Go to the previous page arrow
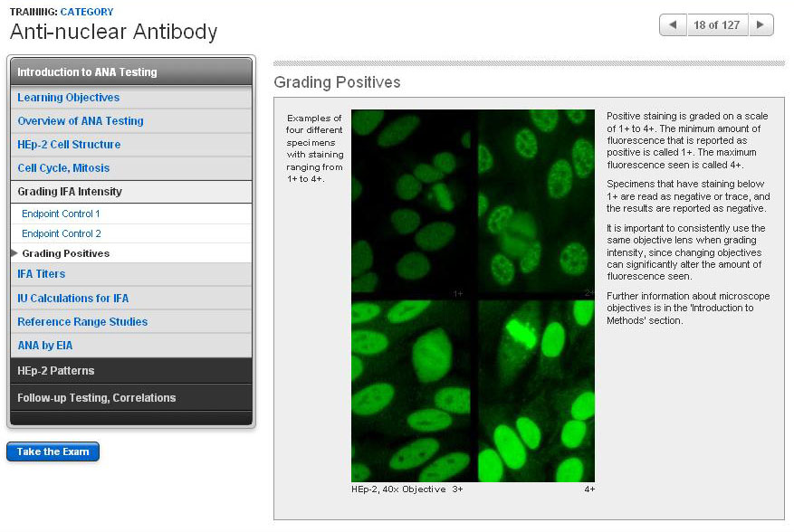Screen dimensions: 794x532 pyautogui.click(x=673, y=25)
